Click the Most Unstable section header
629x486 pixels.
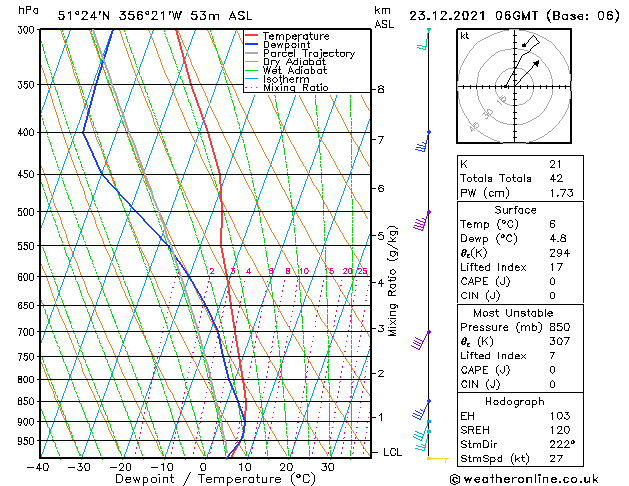[513, 313]
